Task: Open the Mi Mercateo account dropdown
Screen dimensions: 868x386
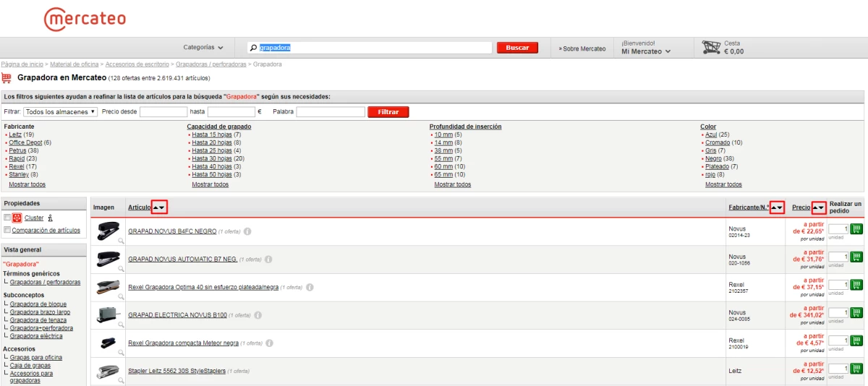Action: click(646, 51)
